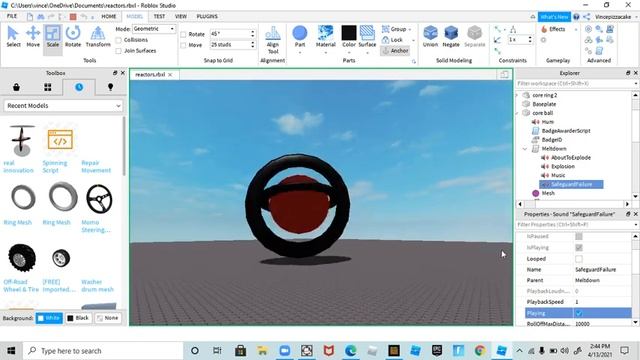Switch to the VIEW ribbon tab

[x=181, y=16]
